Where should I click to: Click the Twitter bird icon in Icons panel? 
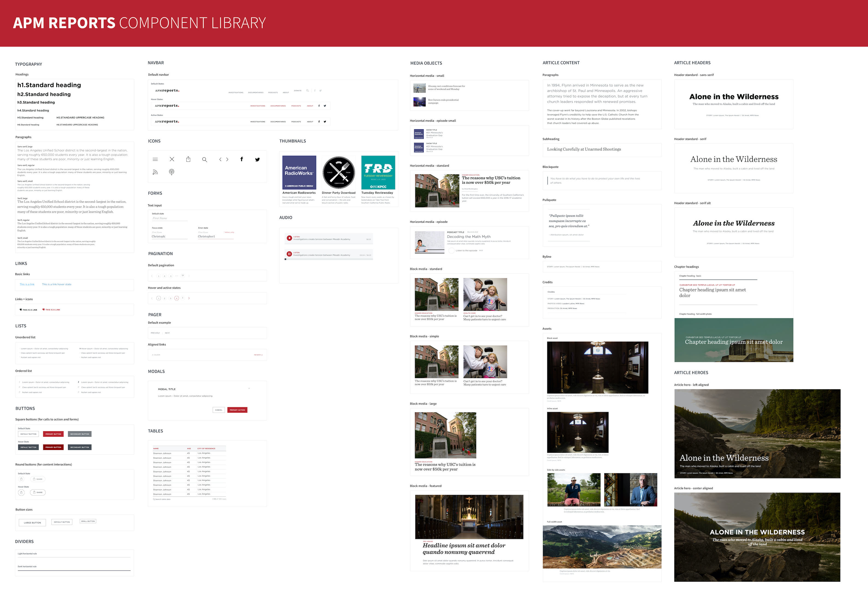pyautogui.click(x=257, y=160)
